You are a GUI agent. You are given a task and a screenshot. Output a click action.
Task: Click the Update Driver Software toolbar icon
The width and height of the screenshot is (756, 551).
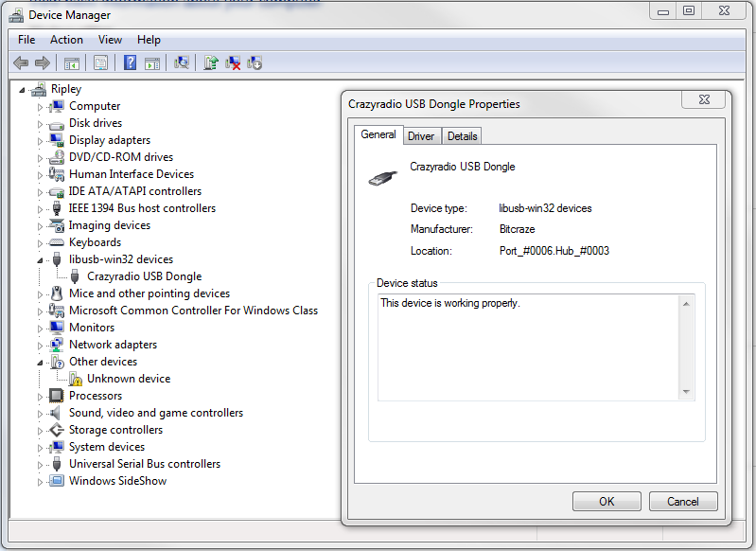point(211,63)
